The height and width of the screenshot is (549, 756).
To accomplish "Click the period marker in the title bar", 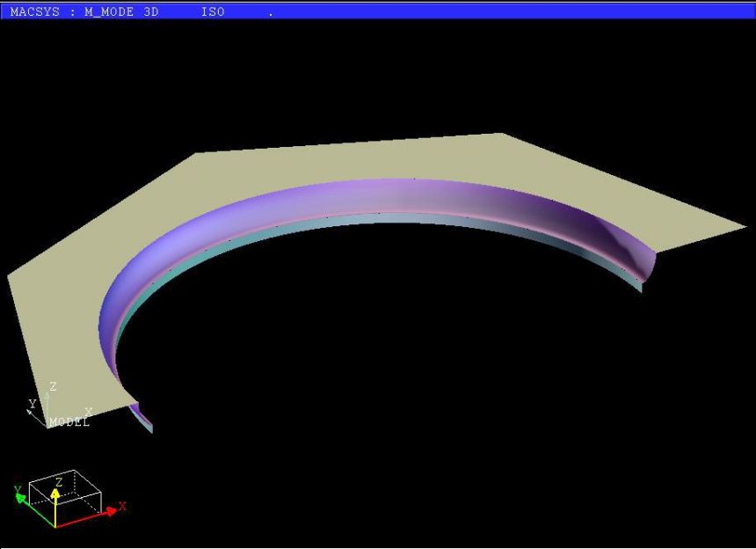I will click(271, 14).
